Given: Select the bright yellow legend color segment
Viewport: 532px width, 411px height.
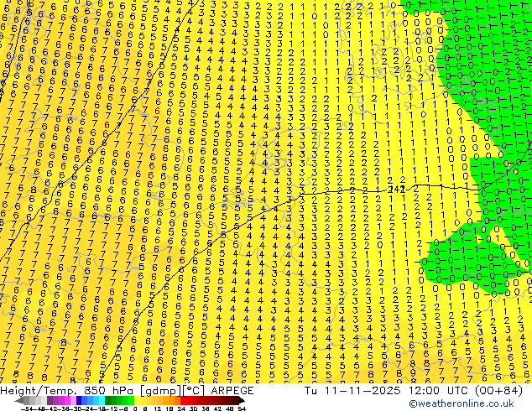Looking at the screenshot, I should click(137, 401).
